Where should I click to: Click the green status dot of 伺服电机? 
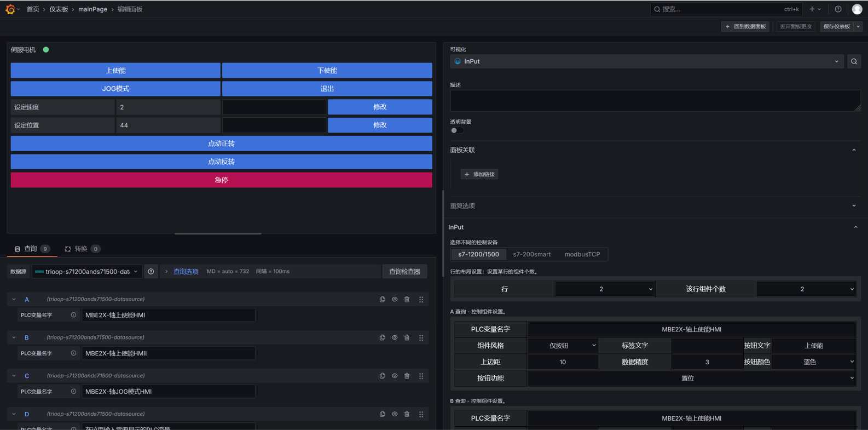(x=46, y=50)
